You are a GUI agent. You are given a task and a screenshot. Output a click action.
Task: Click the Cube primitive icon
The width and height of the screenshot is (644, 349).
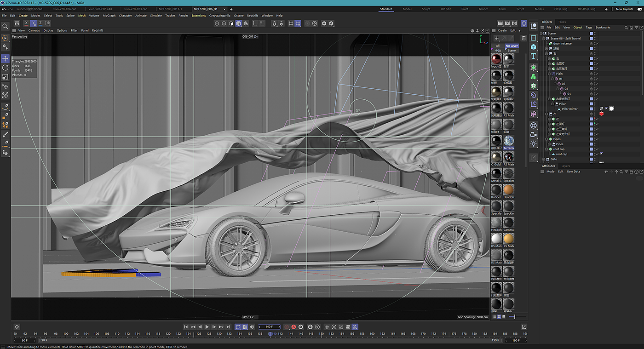click(534, 47)
